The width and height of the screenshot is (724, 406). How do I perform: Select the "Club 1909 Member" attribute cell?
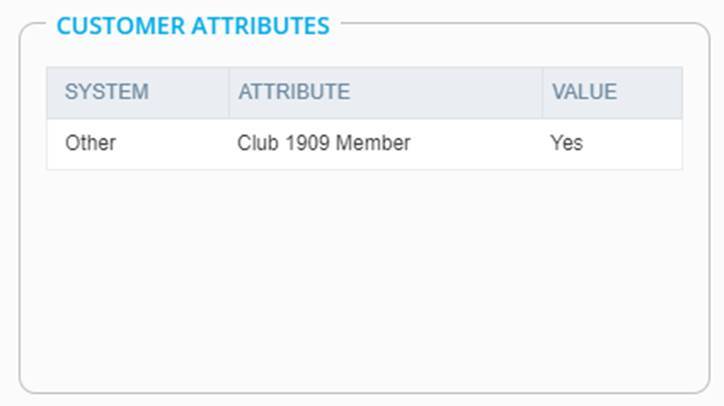click(323, 143)
